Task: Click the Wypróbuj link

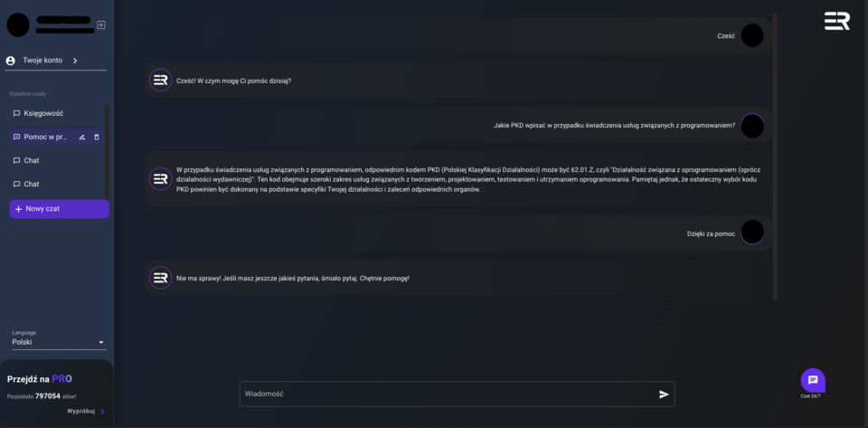Action: pyautogui.click(x=80, y=412)
